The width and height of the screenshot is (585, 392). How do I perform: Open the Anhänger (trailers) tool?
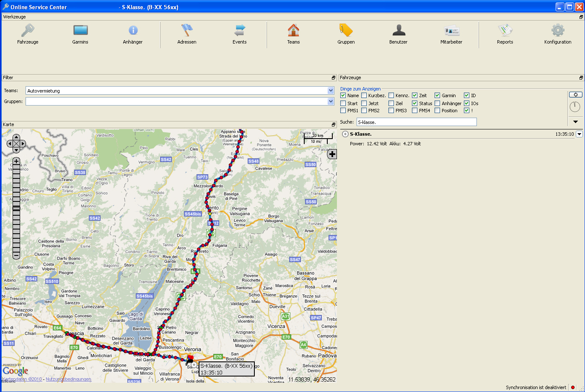133,34
